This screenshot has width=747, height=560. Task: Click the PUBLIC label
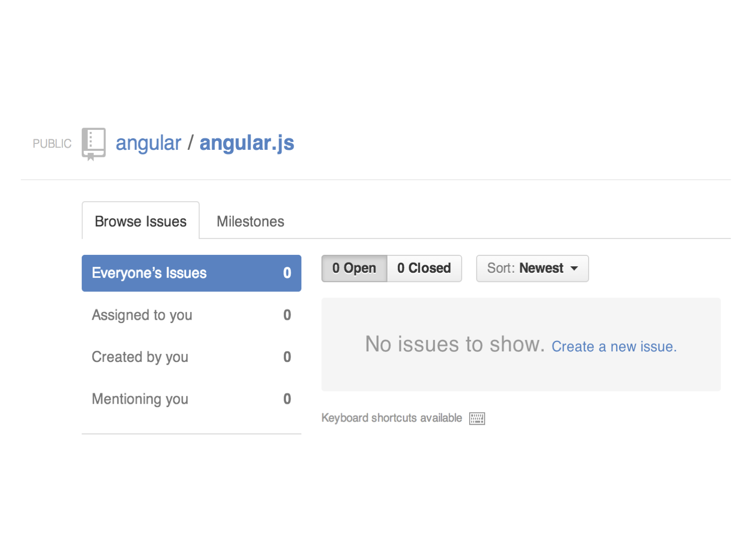pyautogui.click(x=52, y=144)
